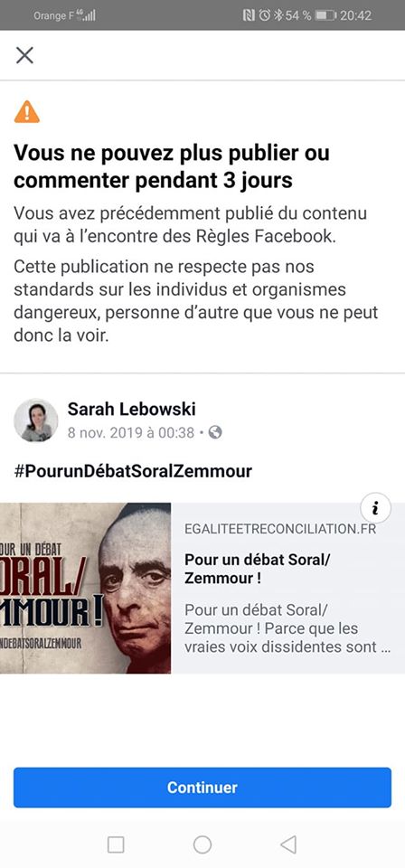Tap the Android home circle button
Viewport: 405px width, 868px height.
click(202, 844)
